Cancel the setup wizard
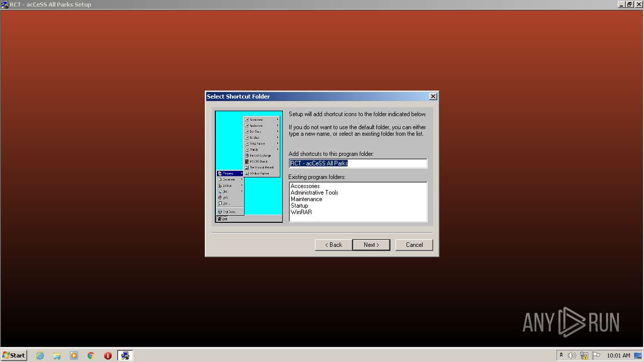Viewport: 644px width, 362px height. click(x=414, y=245)
